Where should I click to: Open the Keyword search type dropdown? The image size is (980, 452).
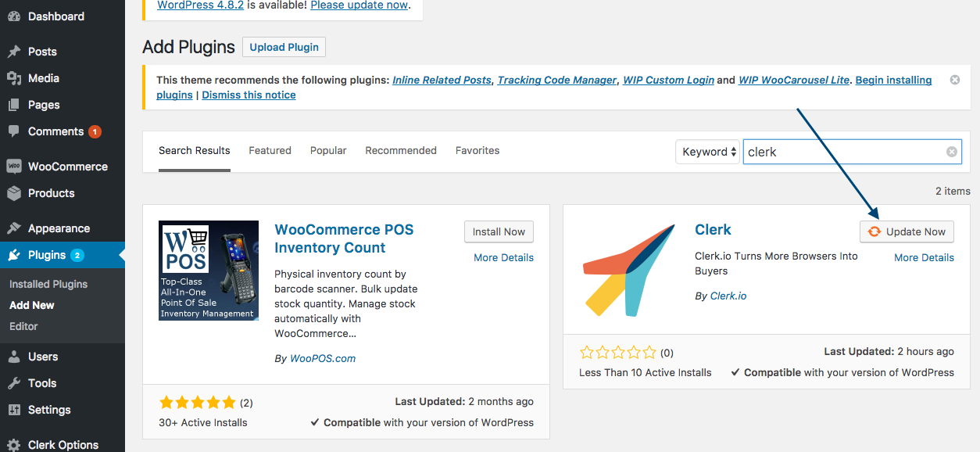[x=709, y=152]
